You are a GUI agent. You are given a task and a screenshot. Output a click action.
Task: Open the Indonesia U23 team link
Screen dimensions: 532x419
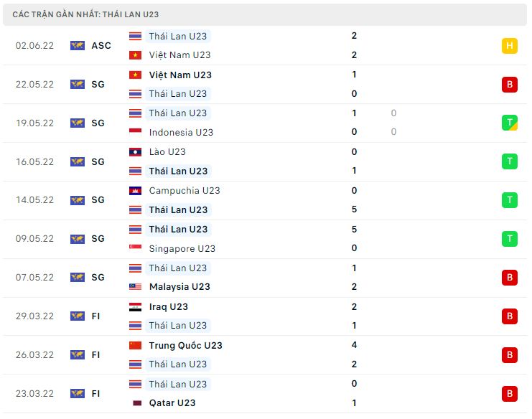181,132
